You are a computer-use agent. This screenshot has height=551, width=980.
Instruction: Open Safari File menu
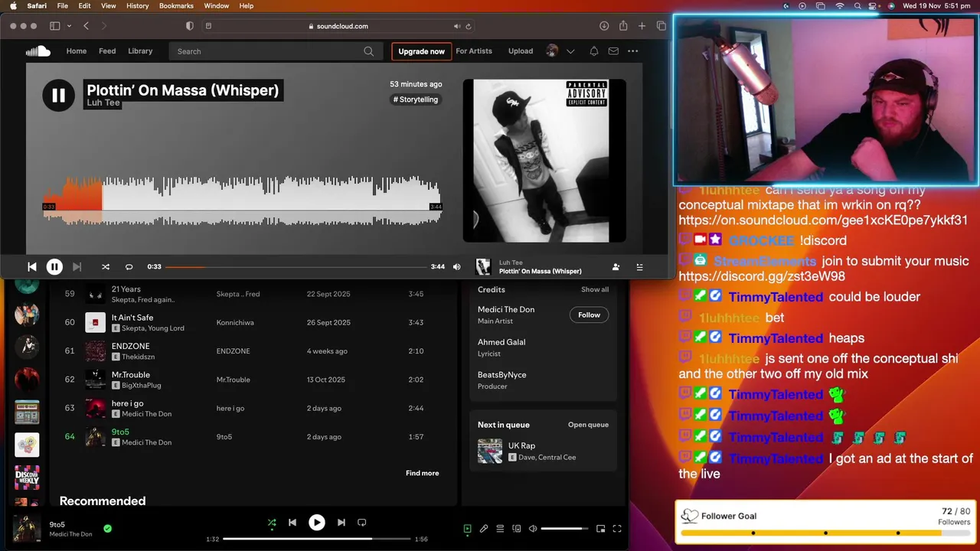[63, 5]
